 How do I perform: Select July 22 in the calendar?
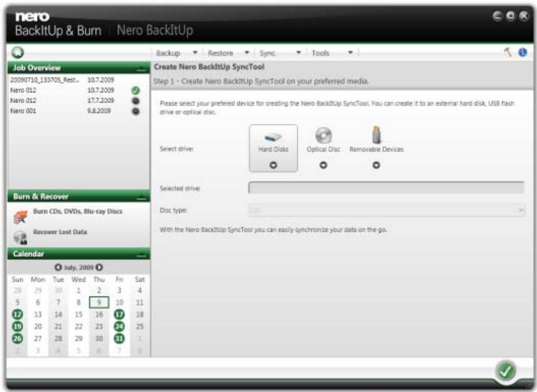tap(79, 326)
